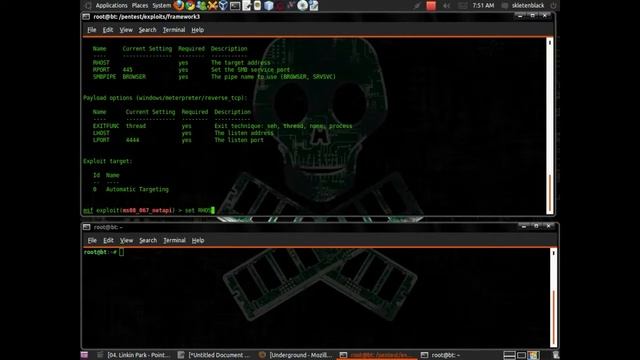Switch to Linkin Park taskbar window
The height and width of the screenshot is (360, 640).
point(134,355)
